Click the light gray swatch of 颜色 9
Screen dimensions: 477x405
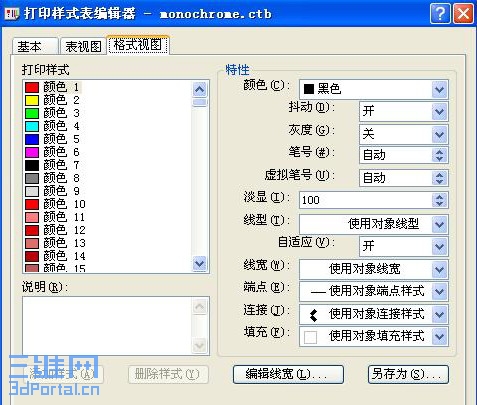pyautogui.click(x=32, y=191)
